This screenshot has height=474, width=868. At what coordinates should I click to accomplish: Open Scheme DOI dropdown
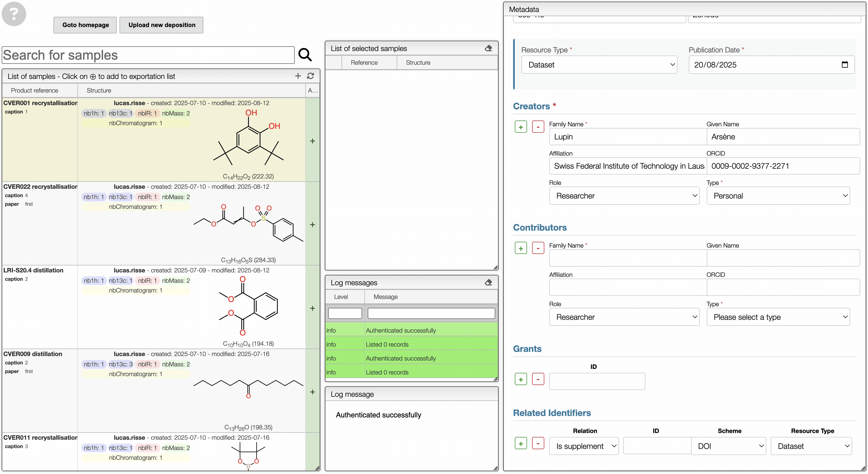pyautogui.click(x=728, y=446)
